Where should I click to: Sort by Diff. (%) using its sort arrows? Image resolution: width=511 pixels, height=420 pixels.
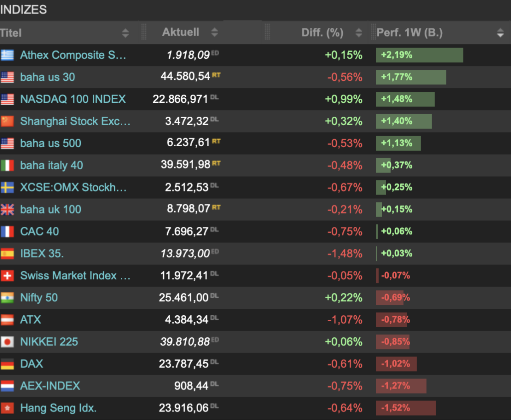359,32
